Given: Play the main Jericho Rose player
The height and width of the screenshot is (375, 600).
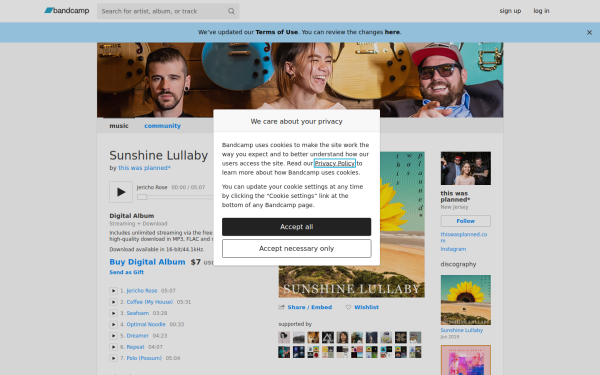Looking at the screenshot, I should click(121, 192).
